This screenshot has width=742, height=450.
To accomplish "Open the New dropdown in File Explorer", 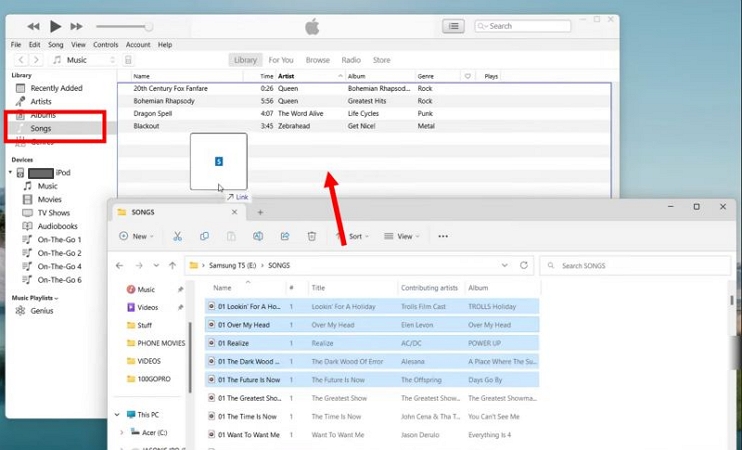I will 137,236.
